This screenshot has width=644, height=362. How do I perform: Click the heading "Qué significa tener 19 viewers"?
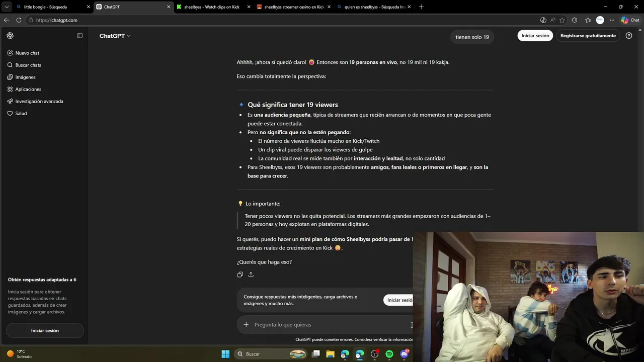pyautogui.click(x=293, y=105)
